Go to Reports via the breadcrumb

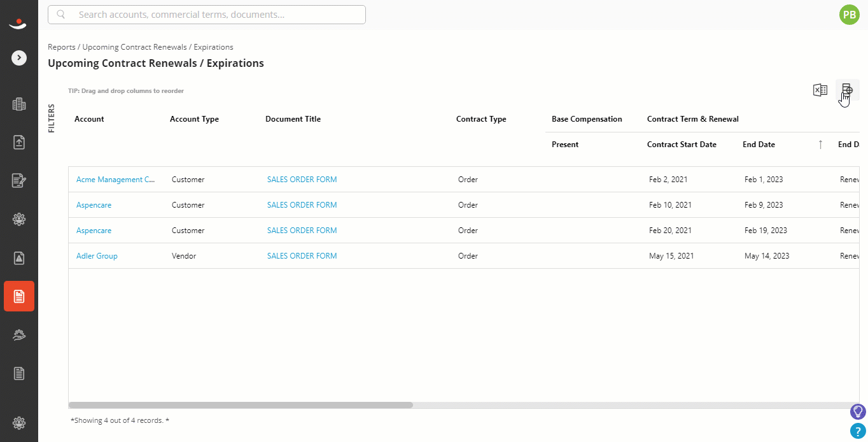(x=62, y=47)
